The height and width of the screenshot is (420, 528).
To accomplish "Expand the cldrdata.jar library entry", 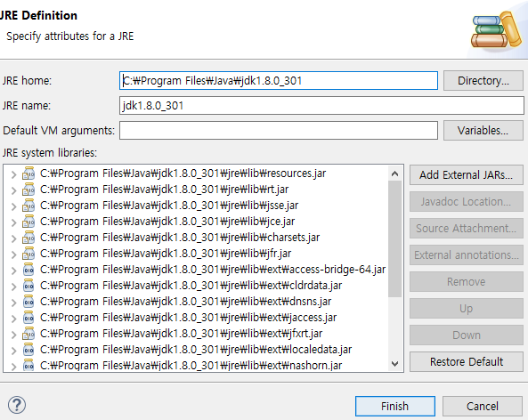I will 13,287.
